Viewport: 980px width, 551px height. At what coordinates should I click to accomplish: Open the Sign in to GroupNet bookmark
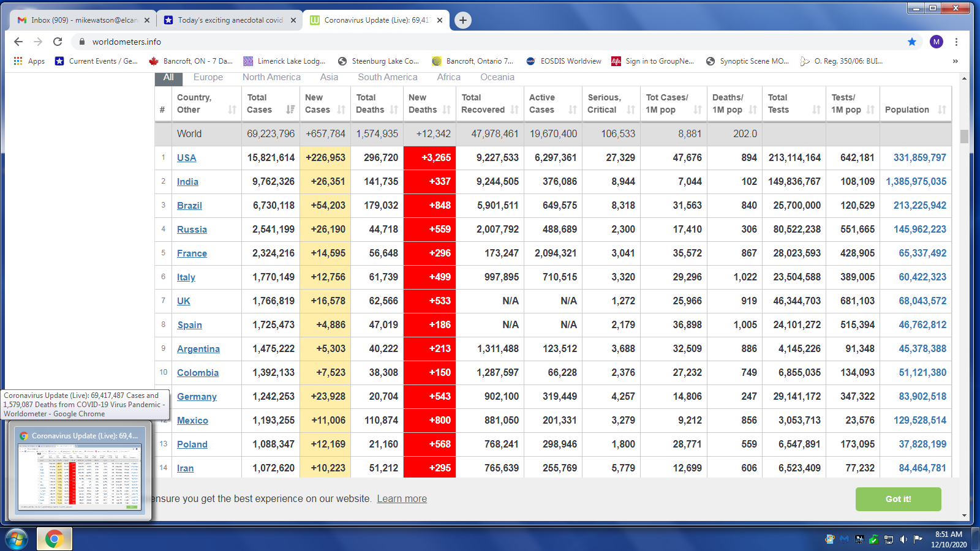[x=653, y=61]
